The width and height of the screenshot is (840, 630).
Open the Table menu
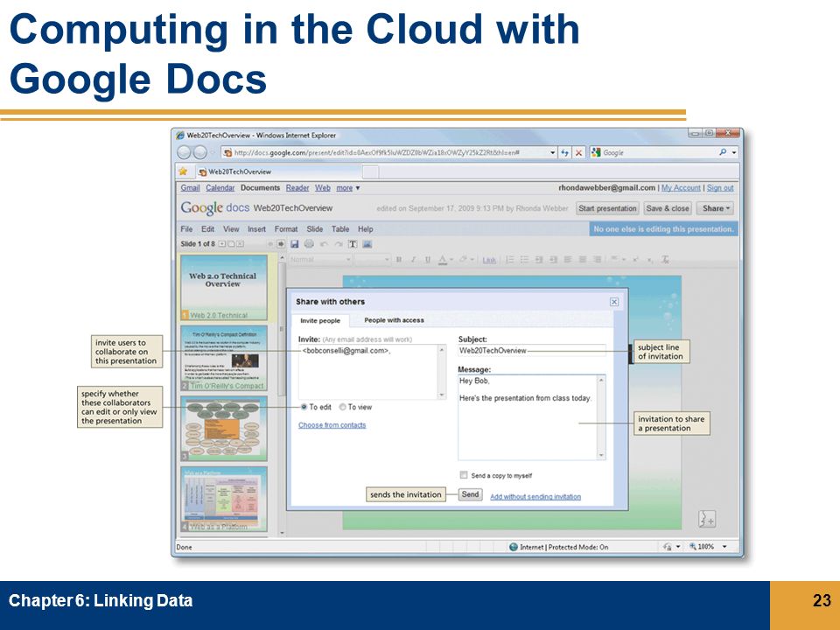tap(340, 228)
